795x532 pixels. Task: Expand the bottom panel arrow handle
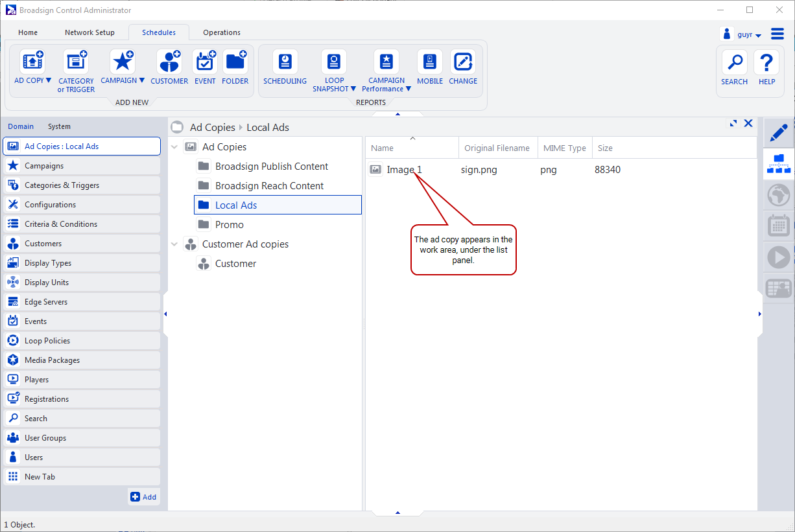397,513
